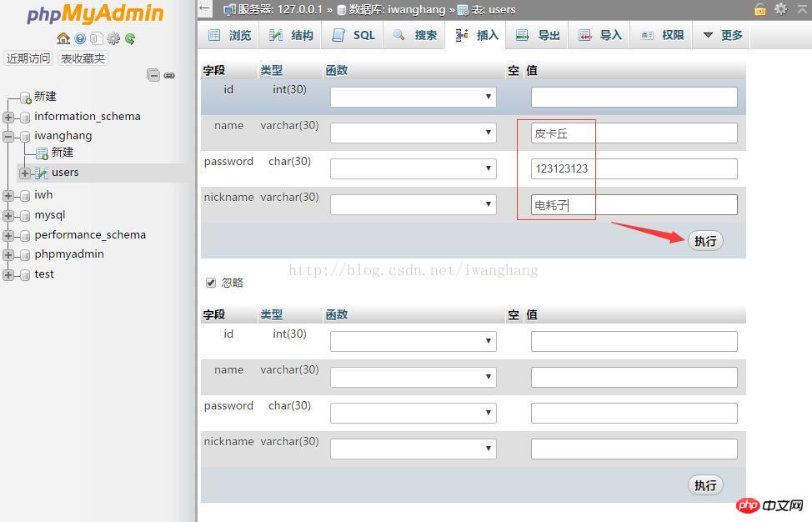This screenshot has height=522, width=812.
Task: Open function dropdown for first name row
Action: coord(414,133)
